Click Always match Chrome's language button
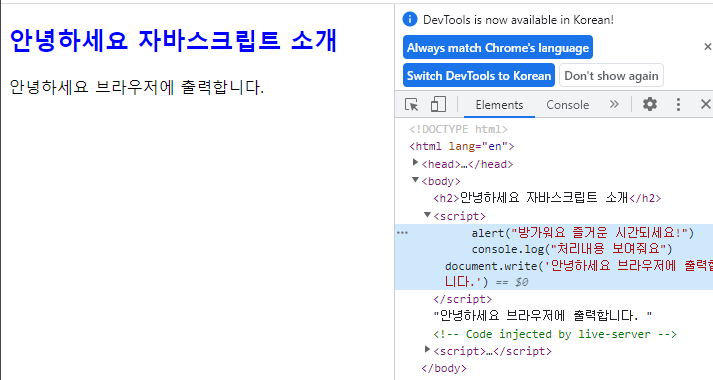This screenshot has height=380, width=713. [498, 48]
